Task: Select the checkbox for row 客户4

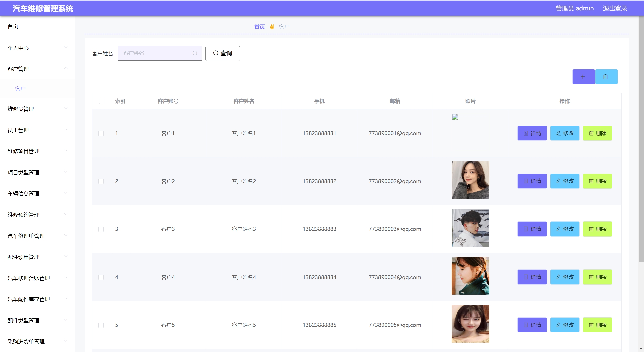Action: point(101,277)
